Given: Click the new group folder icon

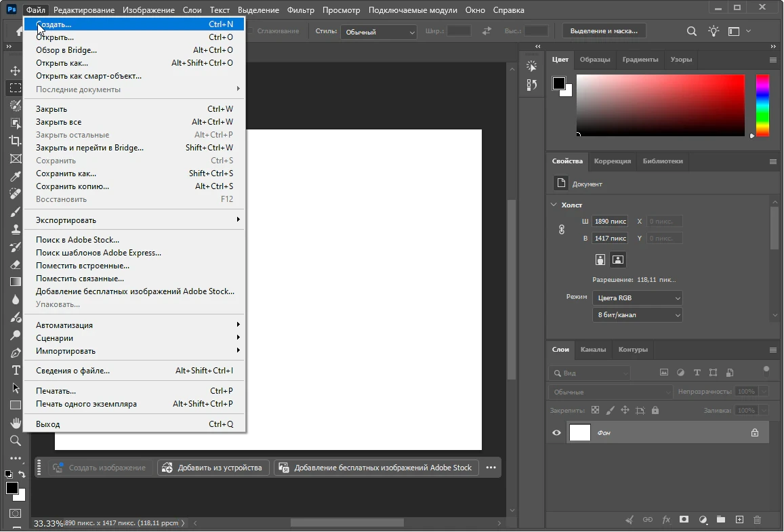Looking at the screenshot, I should [x=720, y=520].
